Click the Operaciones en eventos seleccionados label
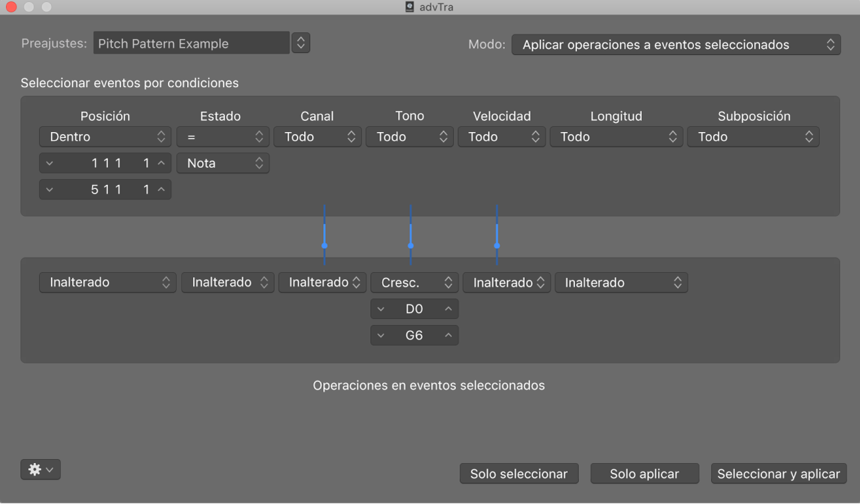The width and height of the screenshot is (860, 504). coord(429,385)
